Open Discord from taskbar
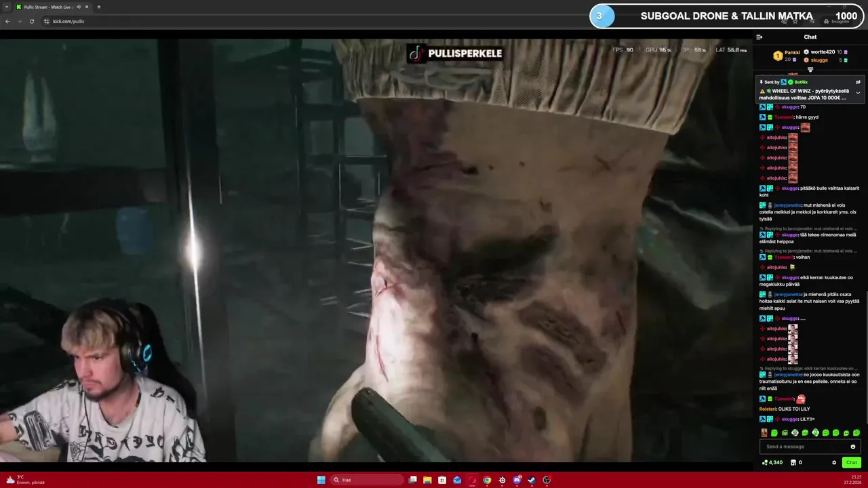This screenshot has height=488, width=868. (x=517, y=480)
